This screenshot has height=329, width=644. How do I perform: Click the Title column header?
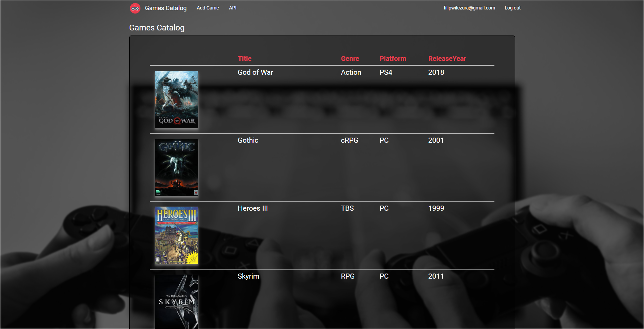click(244, 58)
